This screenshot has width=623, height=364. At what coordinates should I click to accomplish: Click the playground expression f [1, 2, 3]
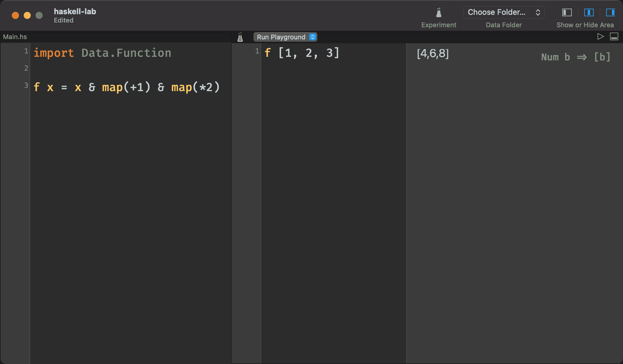(302, 53)
